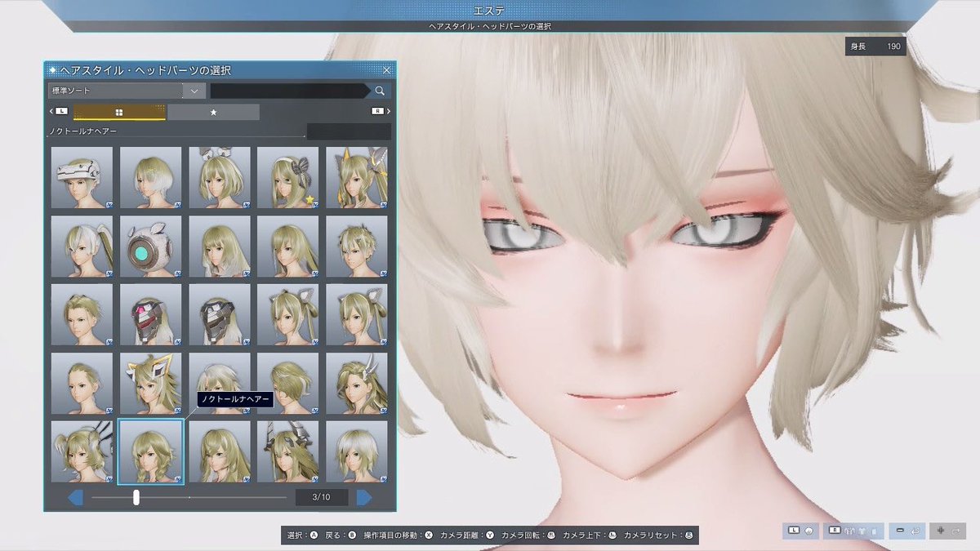Click the magnifying glass search icon

coord(380,91)
